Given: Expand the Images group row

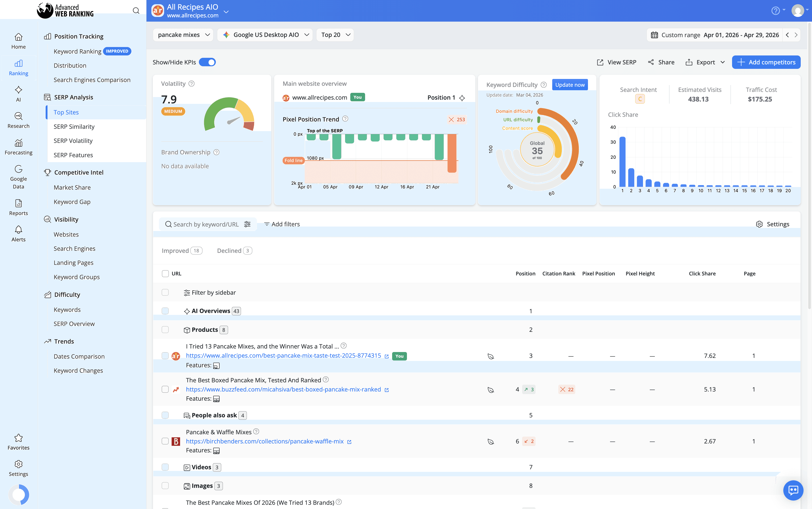Looking at the screenshot, I should point(203,486).
